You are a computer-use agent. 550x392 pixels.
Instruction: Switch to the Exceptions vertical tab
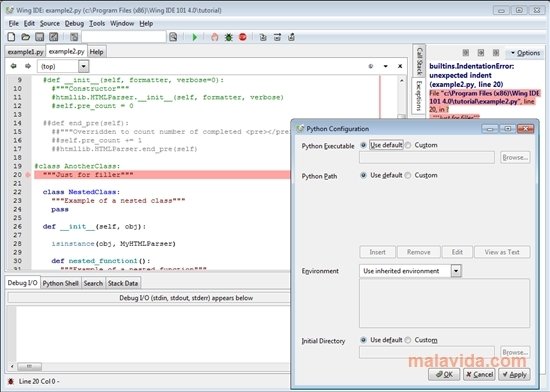418,95
